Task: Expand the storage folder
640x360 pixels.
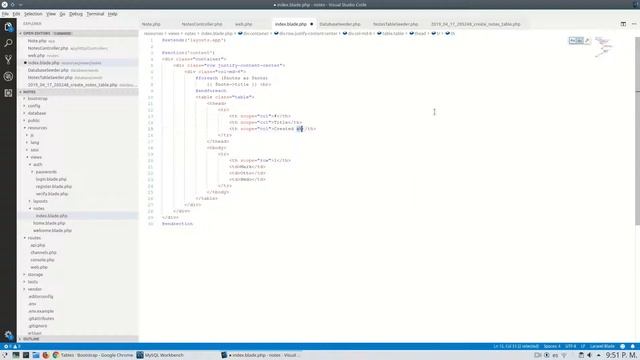Action: click(x=35, y=275)
